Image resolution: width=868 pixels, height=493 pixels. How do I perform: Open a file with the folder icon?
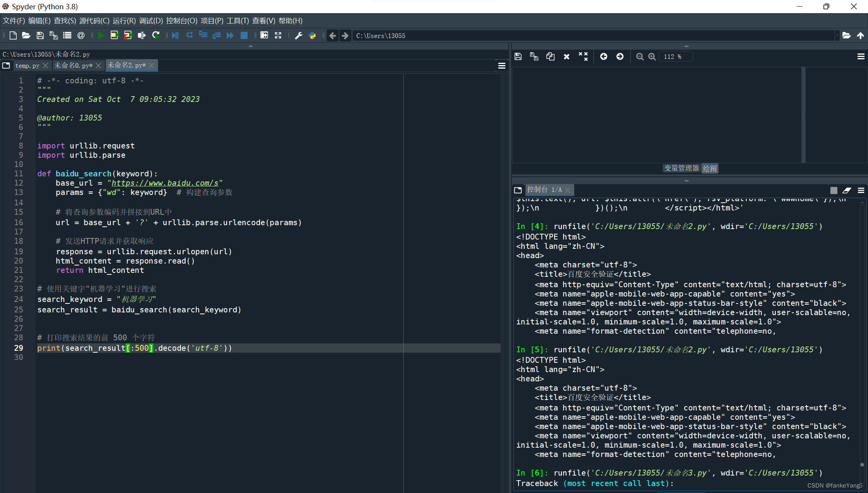(26, 36)
